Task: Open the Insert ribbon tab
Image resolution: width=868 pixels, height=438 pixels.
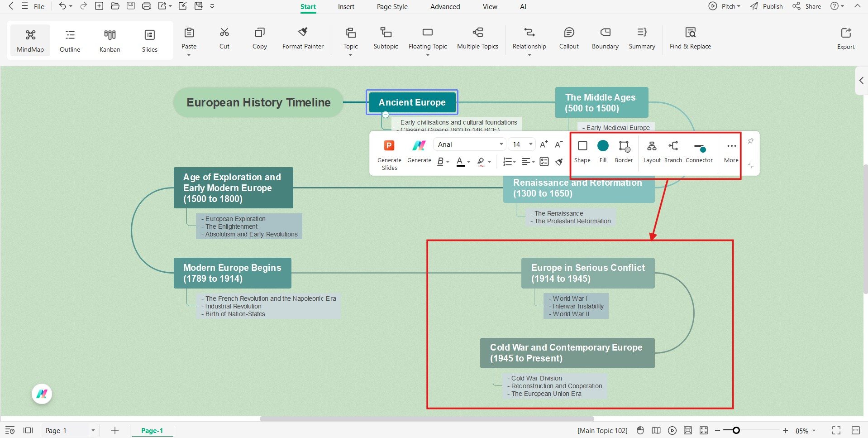Action: point(346,6)
